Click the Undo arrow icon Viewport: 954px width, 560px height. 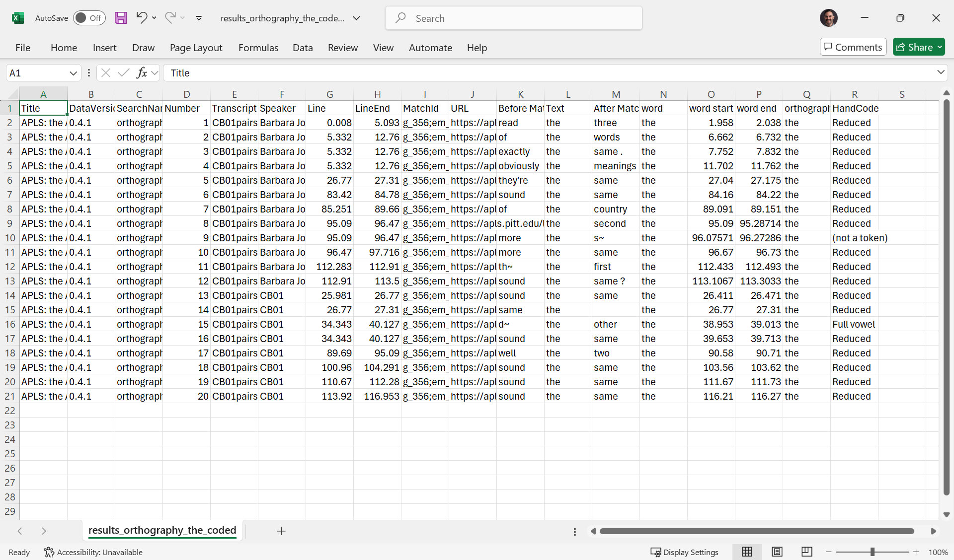pyautogui.click(x=142, y=18)
